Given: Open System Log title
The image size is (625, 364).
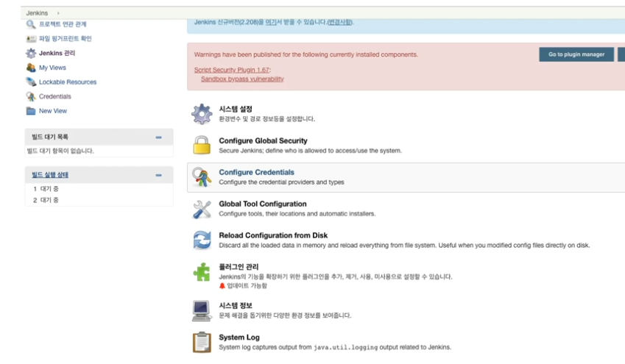Looking at the screenshot, I should [239, 338].
